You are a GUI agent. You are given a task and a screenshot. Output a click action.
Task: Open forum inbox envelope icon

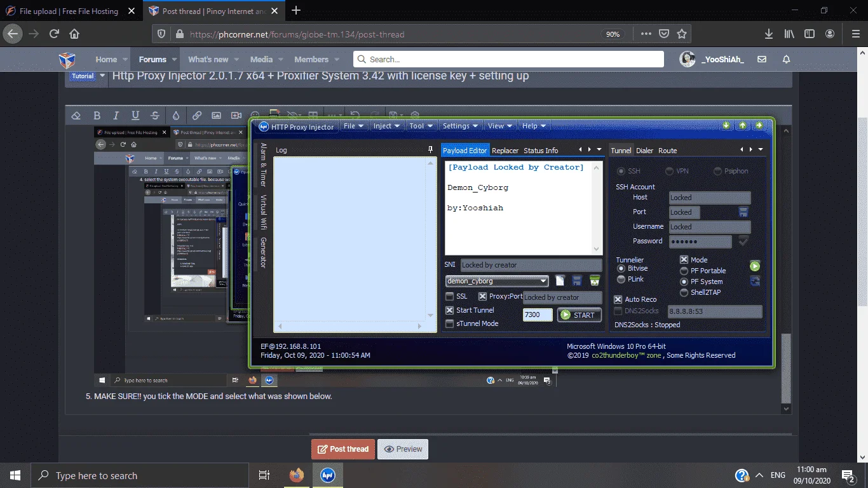tap(762, 59)
